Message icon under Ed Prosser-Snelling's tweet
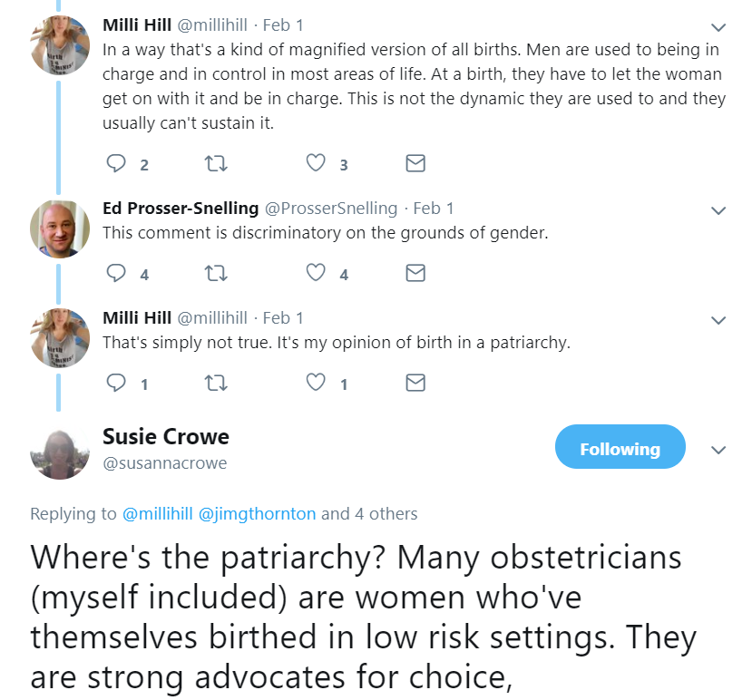 click(415, 273)
